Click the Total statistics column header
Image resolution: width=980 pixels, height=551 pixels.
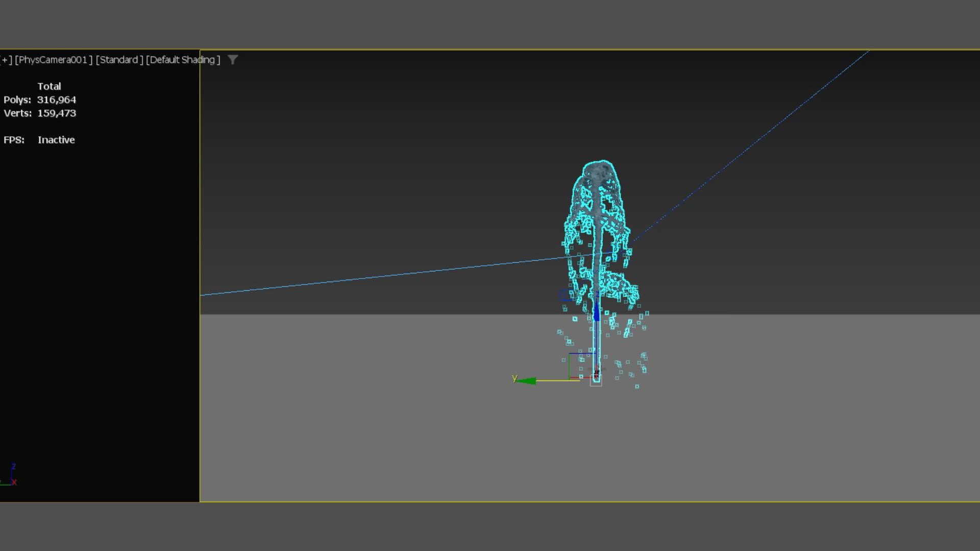pos(49,86)
